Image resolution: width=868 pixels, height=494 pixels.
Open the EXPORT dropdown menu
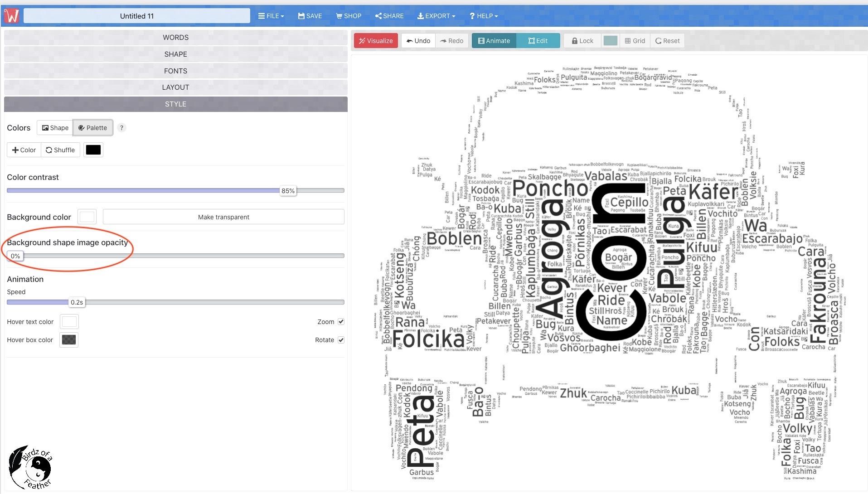point(436,16)
